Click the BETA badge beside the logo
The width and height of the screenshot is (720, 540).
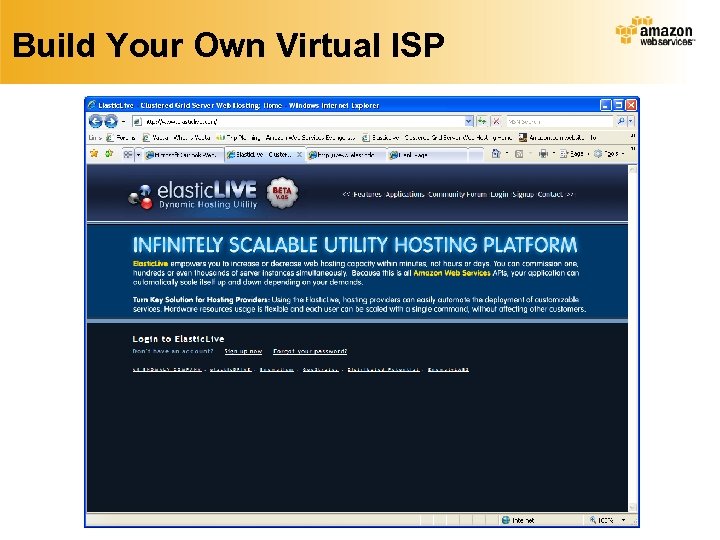(281, 193)
